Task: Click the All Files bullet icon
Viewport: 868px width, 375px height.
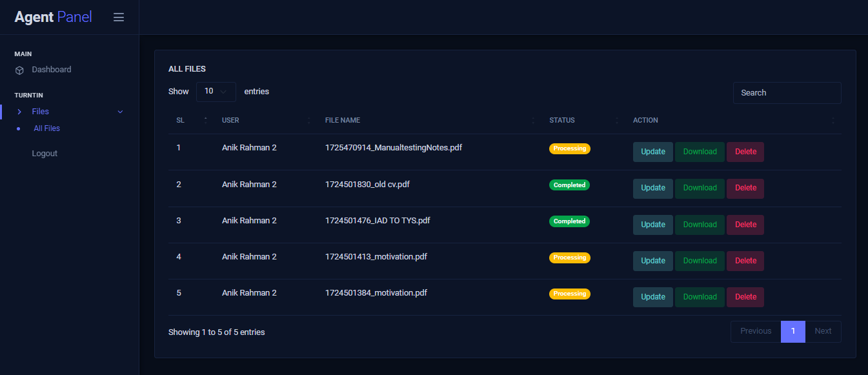Action: [18, 128]
